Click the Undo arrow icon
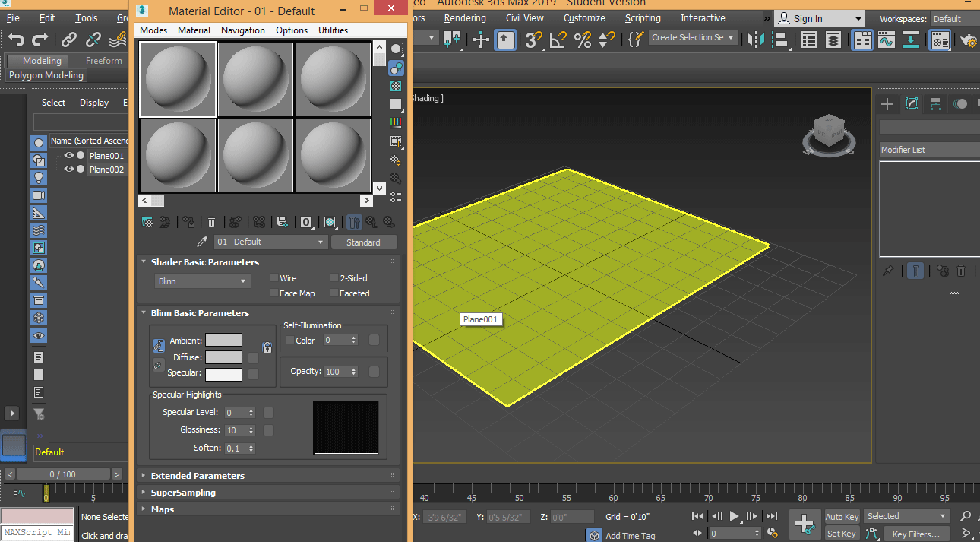Viewport: 980px width, 542px height. pyautogui.click(x=16, y=40)
